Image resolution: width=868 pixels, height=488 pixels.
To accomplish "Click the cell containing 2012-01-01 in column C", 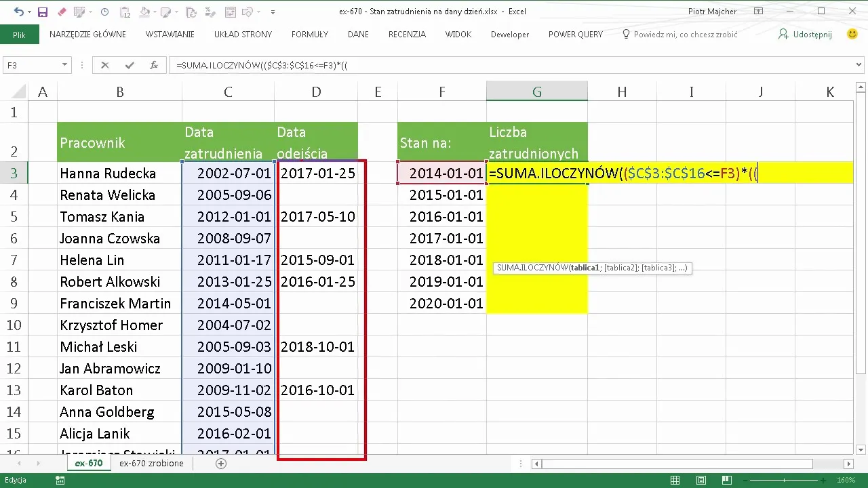I will pos(229,217).
